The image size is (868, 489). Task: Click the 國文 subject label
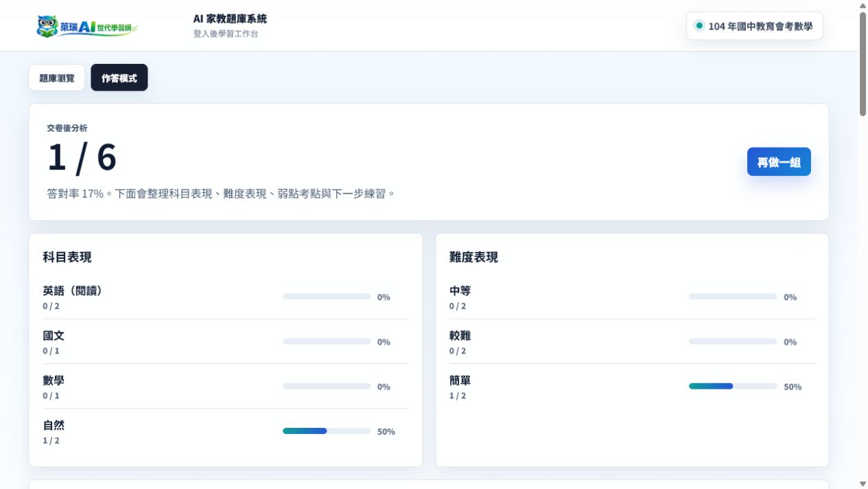tap(54, 335)
